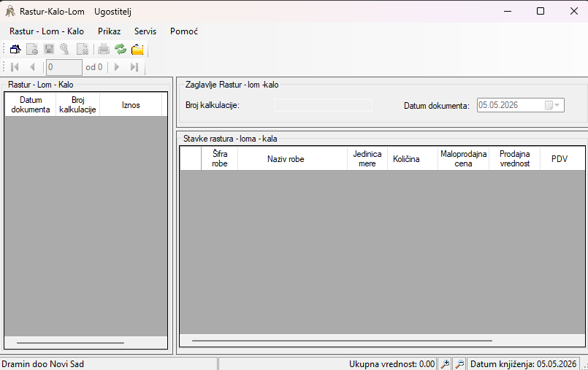The image size is (588, 370).
Task: Minimize the Rastur-Kalo-Lom window
Action: 508,11
